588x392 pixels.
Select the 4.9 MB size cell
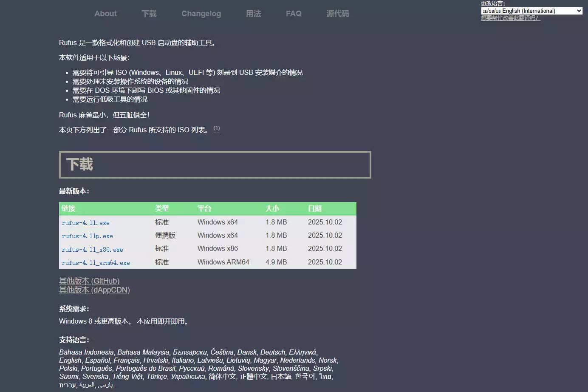(276, 262)
